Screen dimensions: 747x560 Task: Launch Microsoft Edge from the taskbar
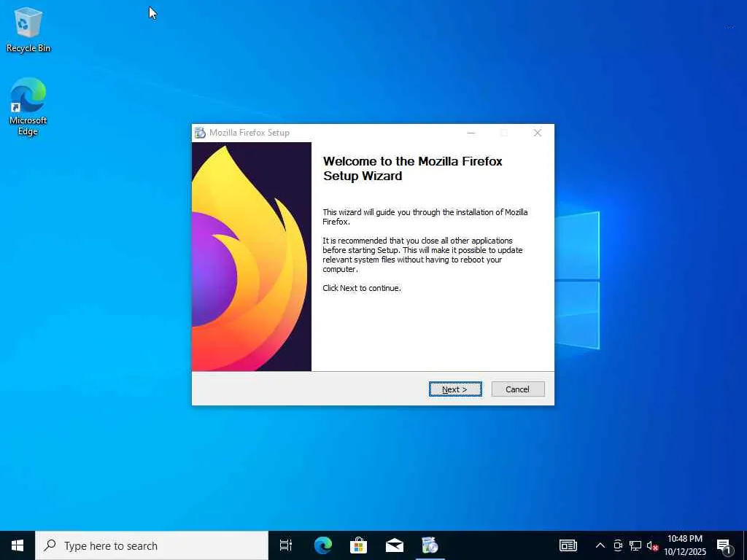tap(323, 545)
